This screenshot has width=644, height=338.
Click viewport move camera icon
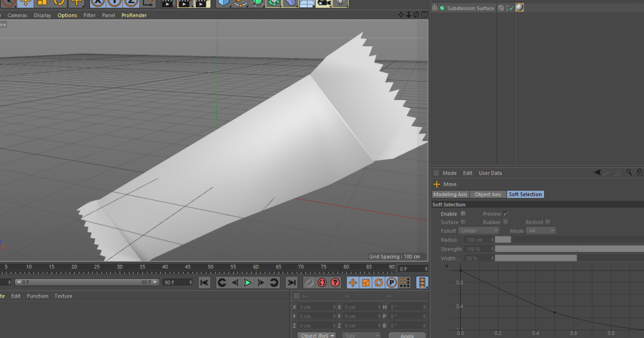tap(401, 14)
